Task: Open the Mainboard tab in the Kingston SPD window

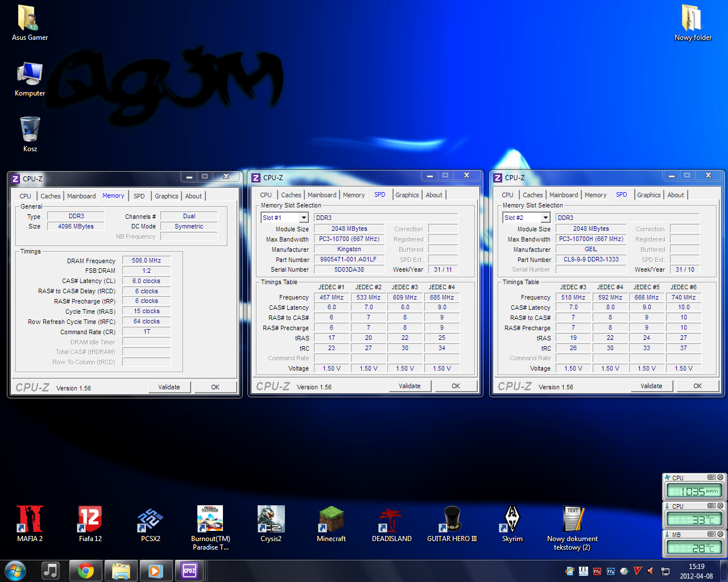Action: point(322,195)
